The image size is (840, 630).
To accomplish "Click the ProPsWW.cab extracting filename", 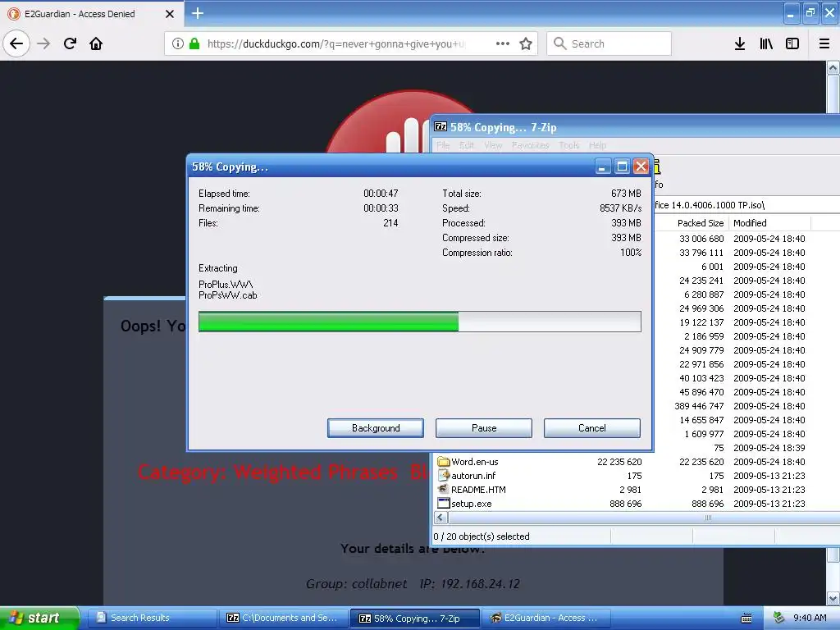I will [228, 295].
